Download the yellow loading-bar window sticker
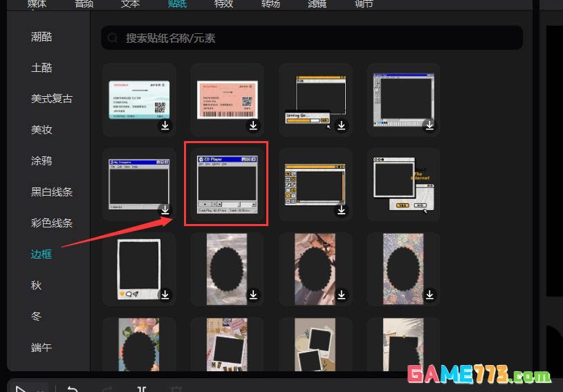Viewport: 563px width, 392px height. click(x=342, y=125)
